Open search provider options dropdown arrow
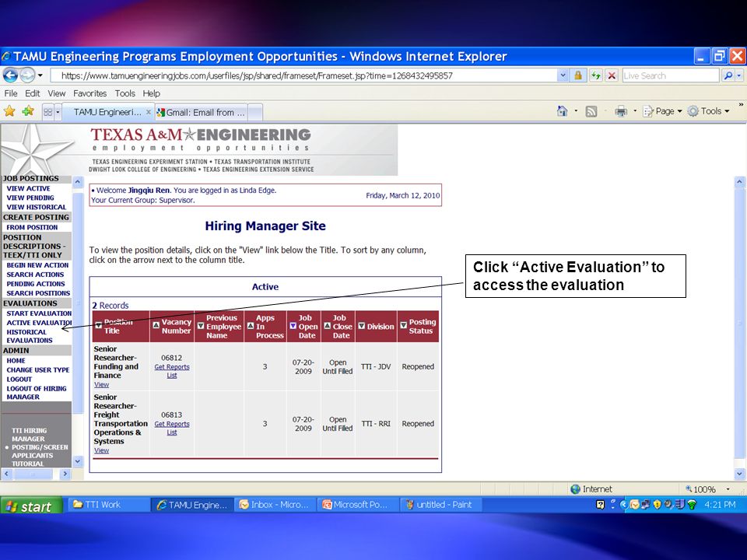Image resolution: width=747 pixels, height=560 pixels. (x=739, y=75)
